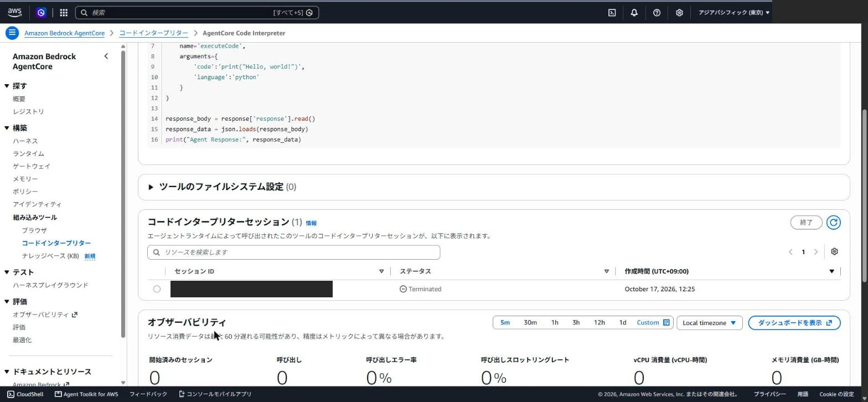Select the 5m time range

[x=505, y=323]
